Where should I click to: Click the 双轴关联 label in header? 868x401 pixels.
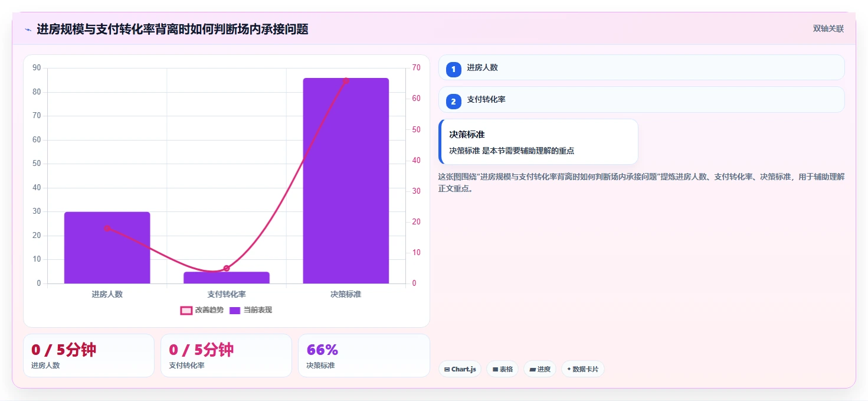[828, 29]
